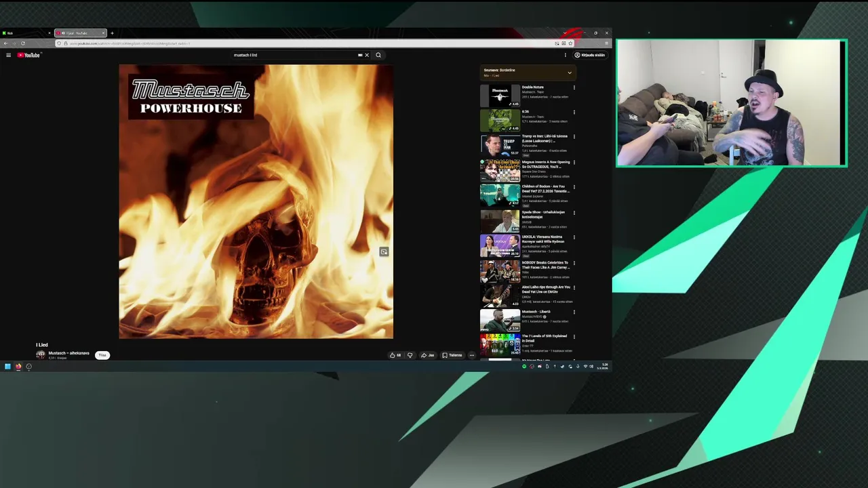Open the Firefox application menu icon
868x488 pixels.
click(x=606, y=43)
